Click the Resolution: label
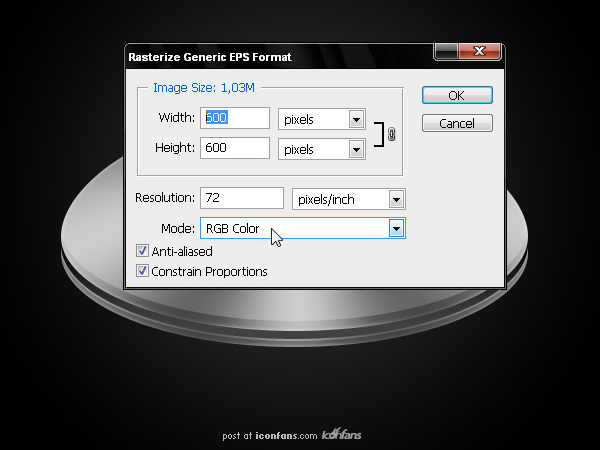The height and width of the screenshot is (450, 600). tap(165, 198)
